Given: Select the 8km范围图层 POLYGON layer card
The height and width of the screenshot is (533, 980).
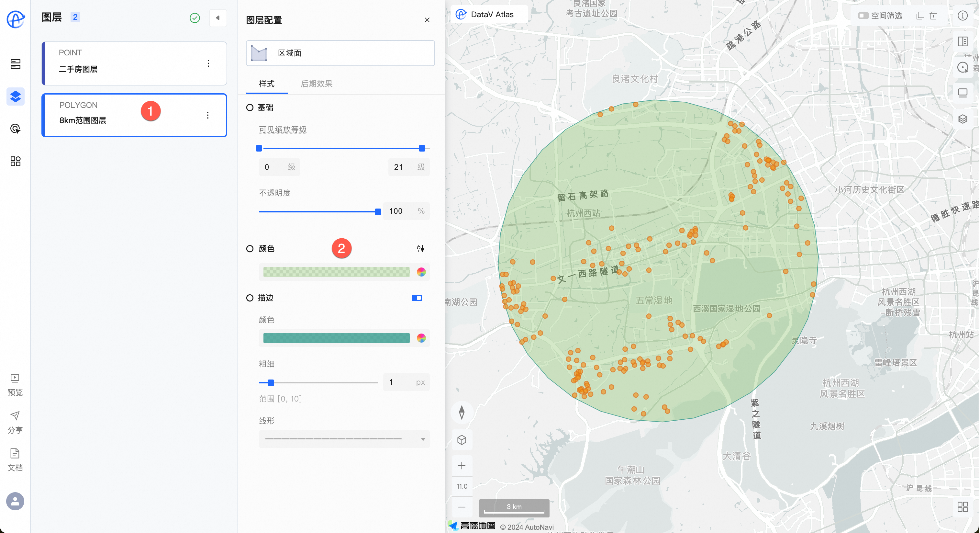Looking at the screenshot, I should tap(134, 115).
